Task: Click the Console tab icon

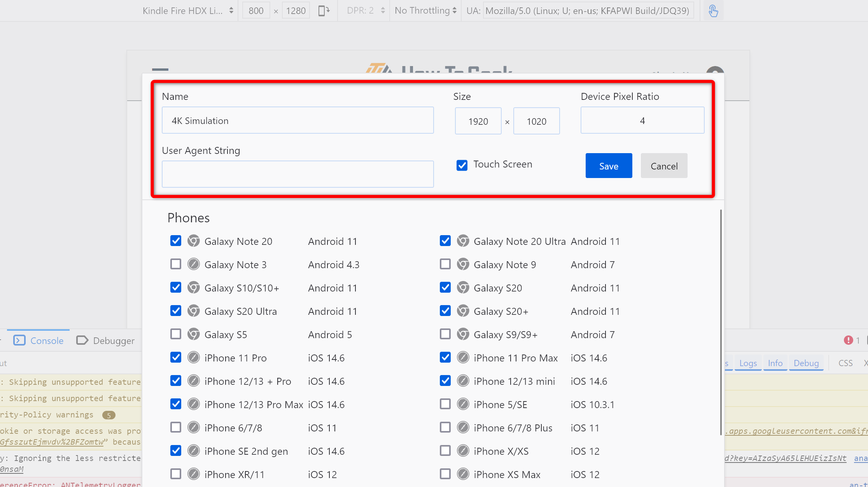Action: (x=19, y=340)
